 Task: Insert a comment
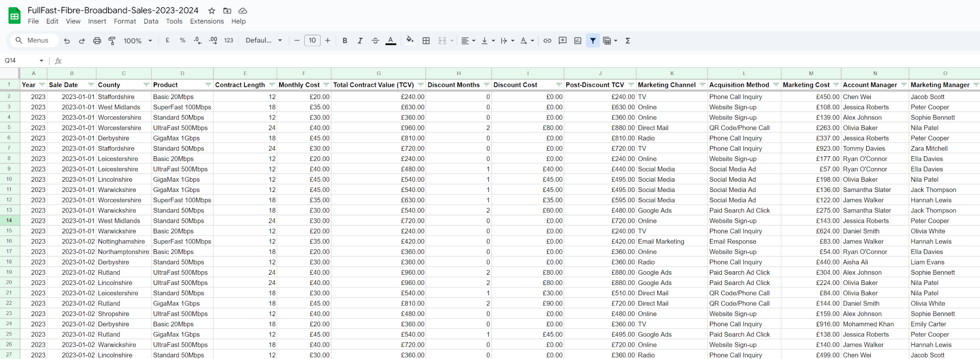click(x=562, y=40)
